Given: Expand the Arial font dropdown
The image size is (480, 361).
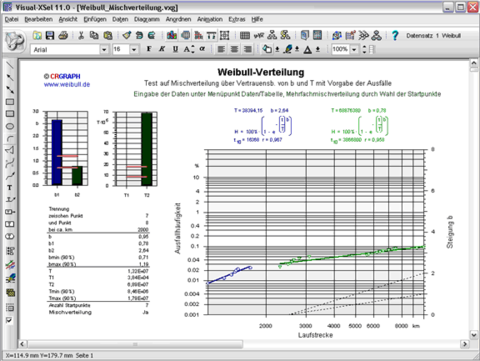Looking at the screenshot, I should click(104, 50).
